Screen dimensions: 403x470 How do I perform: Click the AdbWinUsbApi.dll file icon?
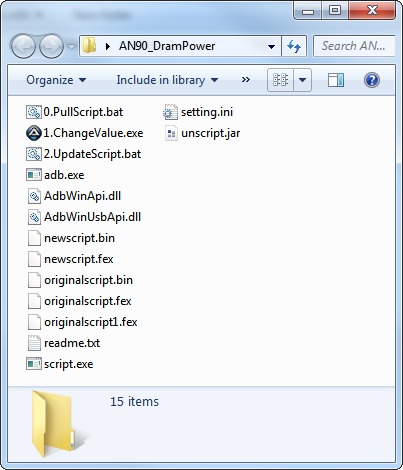[x=34, y=217]
